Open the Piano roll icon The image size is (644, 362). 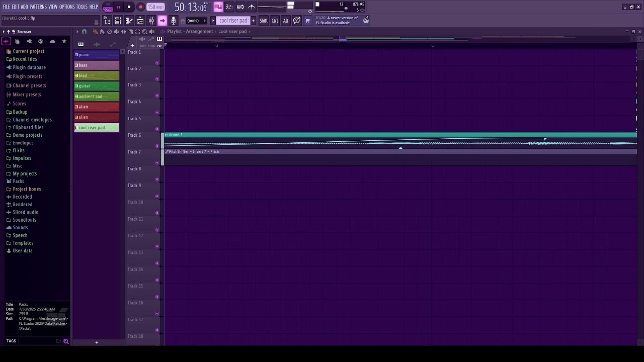129,21
